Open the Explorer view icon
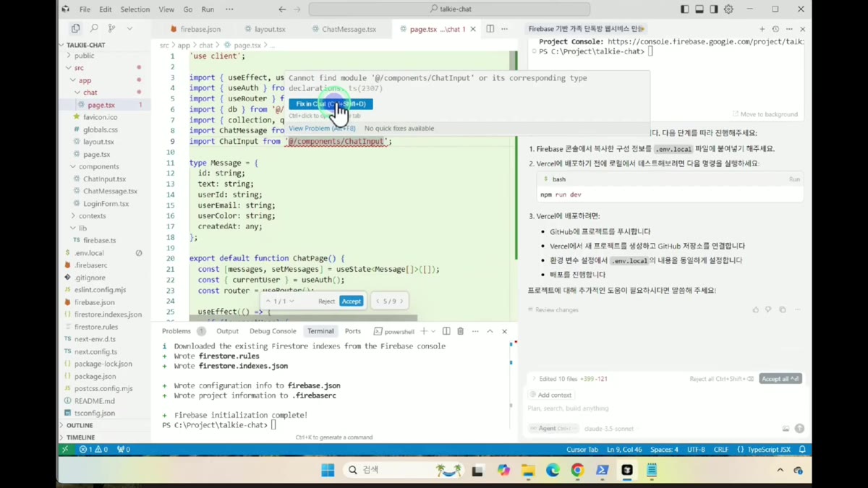The width and height of the screenshot is (868, 488). pos(75,28)
